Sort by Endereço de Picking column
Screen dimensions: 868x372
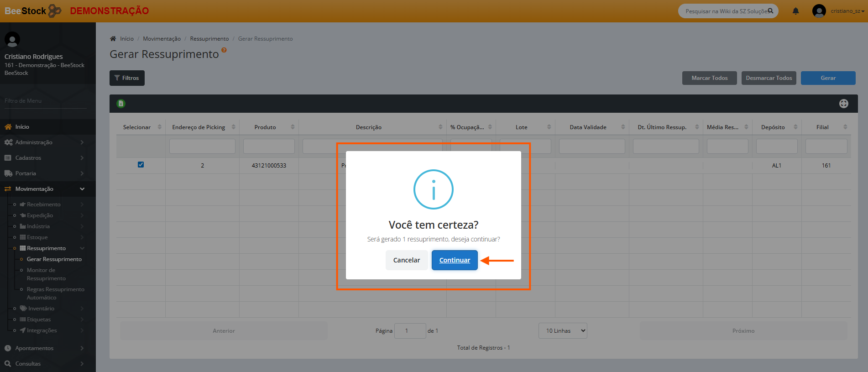click(x=199, y=127)
